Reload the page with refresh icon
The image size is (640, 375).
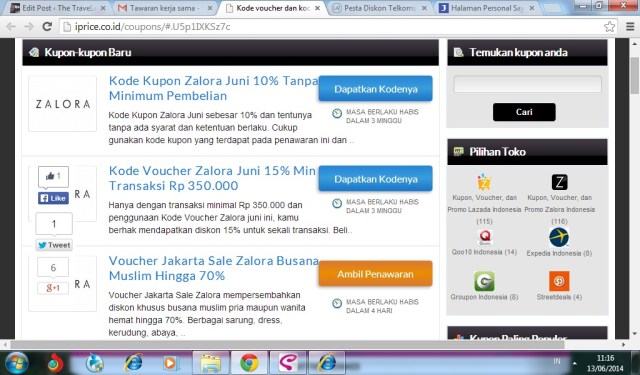tap(47, 27)
